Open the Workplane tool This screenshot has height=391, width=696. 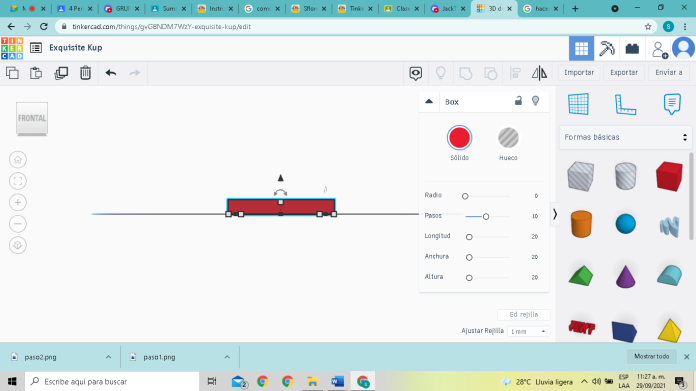(578, 104)
